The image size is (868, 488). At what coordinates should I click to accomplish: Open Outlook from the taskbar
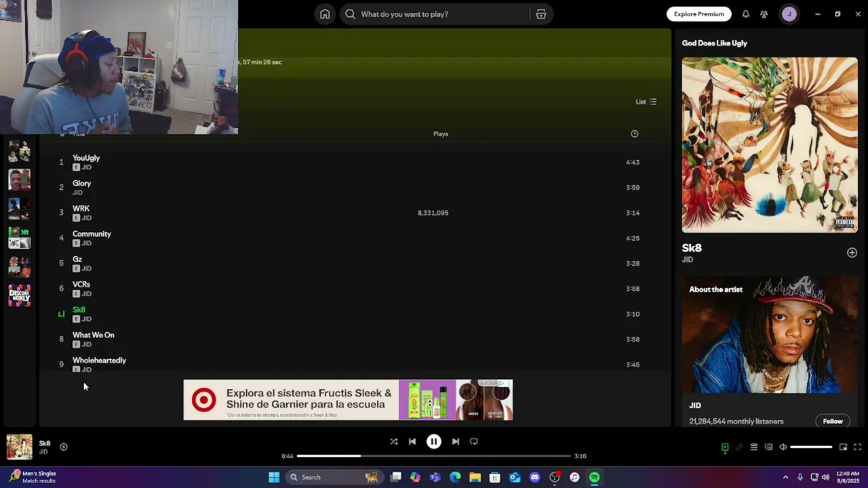point(515,477)
